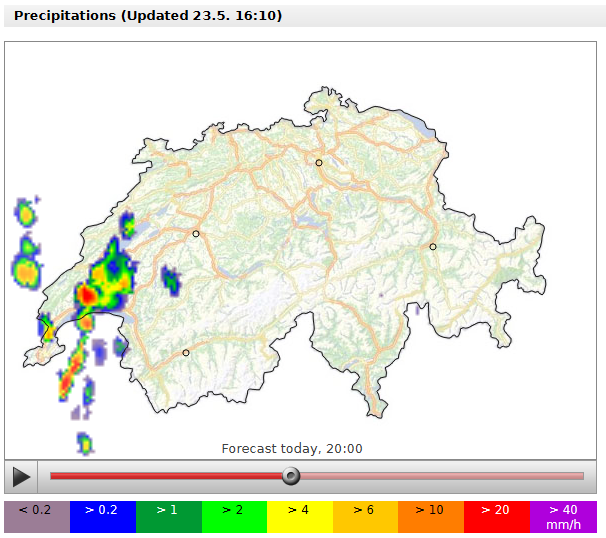Click the purple '> 40 mm/h' legend swatch
606x538 pixels.
pos(562,517)
